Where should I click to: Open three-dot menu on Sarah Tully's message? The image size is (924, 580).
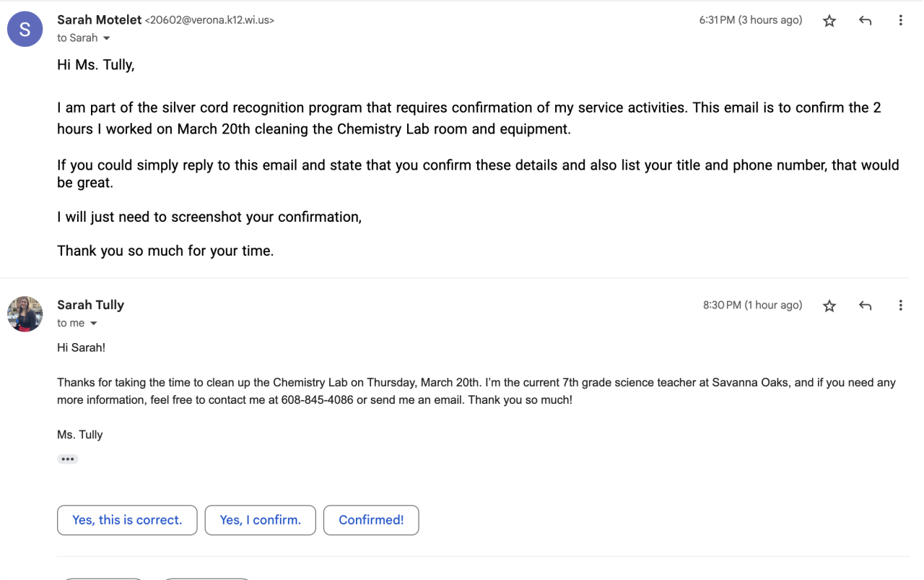click(900, 306)
